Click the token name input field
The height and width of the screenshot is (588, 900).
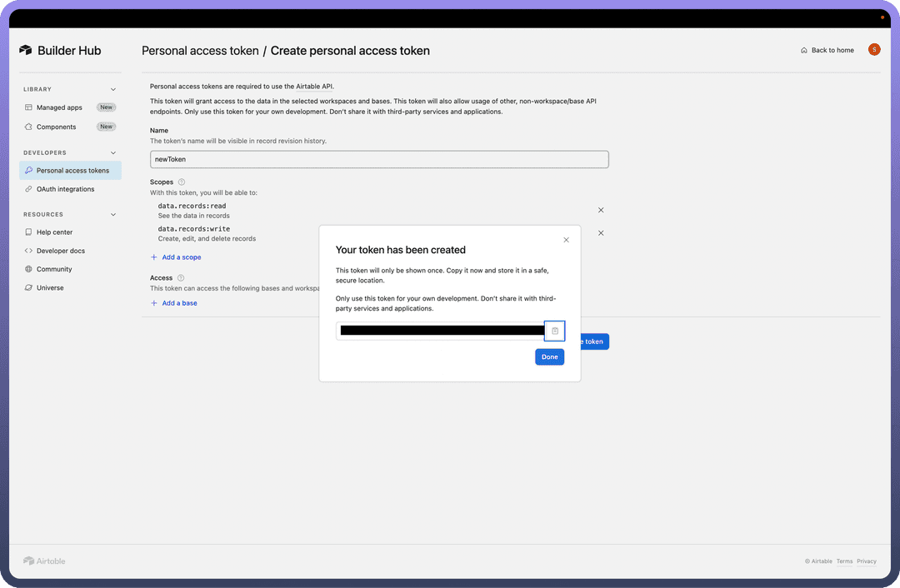click(379, 159)
